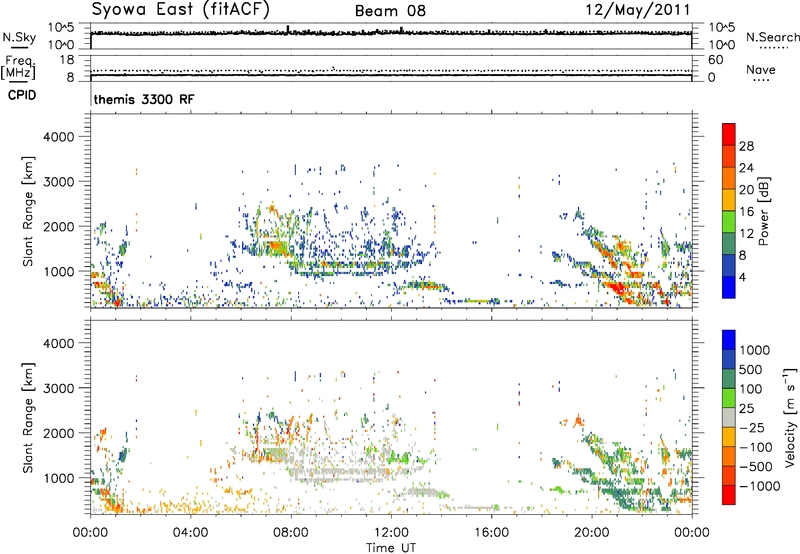This screenshot has height=554, width=800.
Task: Click the '18' tick on frequency axis
Action: click(x=67, y=60)
